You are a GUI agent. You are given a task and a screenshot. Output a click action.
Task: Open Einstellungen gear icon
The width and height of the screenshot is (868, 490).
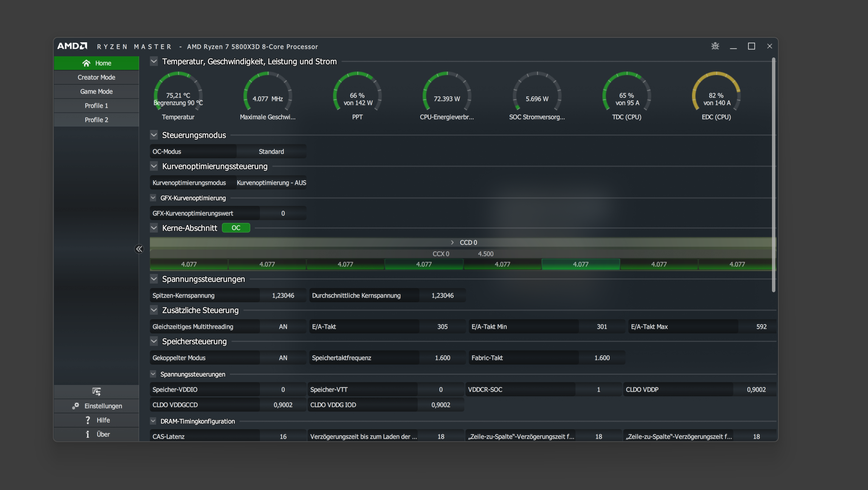(76, 406)
